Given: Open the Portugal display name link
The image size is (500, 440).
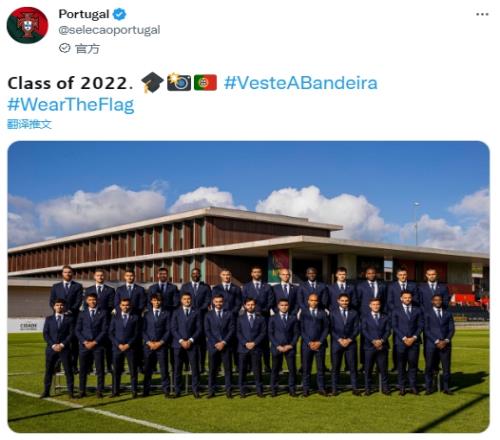Looking at the screenshot, I should 84,14.
